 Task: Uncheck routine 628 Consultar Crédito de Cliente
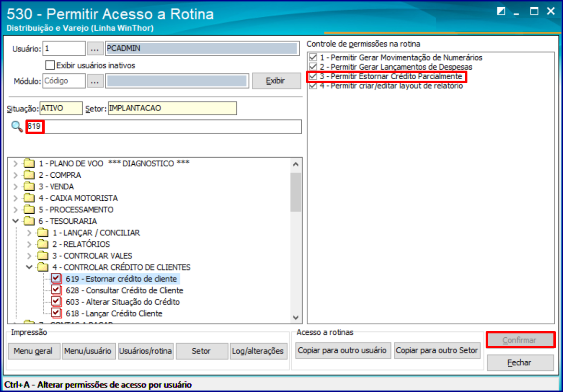[x=57, y=290]
